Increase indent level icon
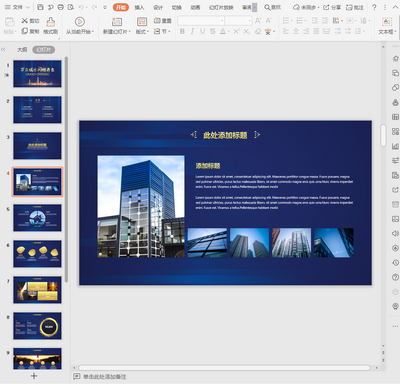400x384 pixels. [x=325, y=21]
